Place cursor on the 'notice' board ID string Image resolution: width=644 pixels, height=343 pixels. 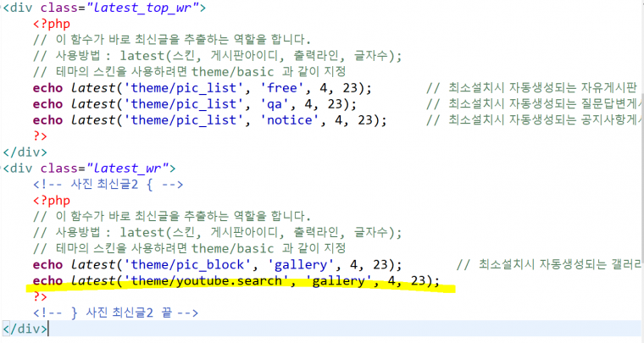290,119
